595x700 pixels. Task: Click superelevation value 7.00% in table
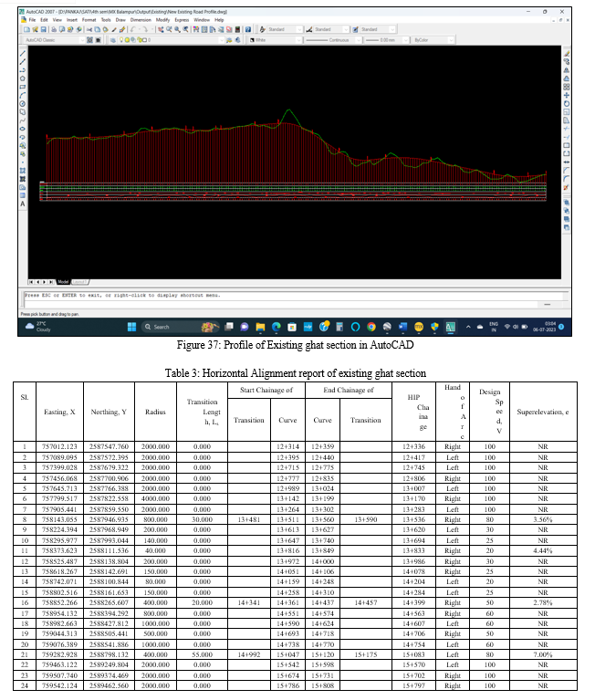click(x=543, y=654)
